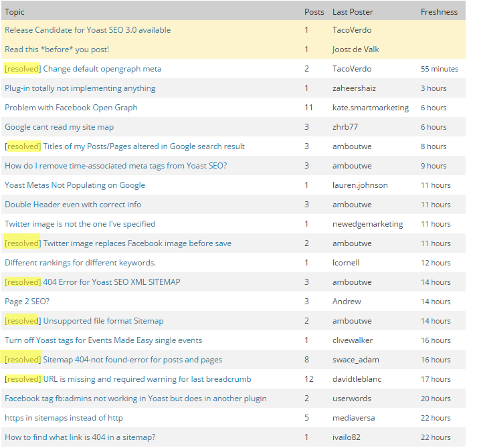
Task: Click last poster 'ivailo82'
Action: click(x=347, y=437)
